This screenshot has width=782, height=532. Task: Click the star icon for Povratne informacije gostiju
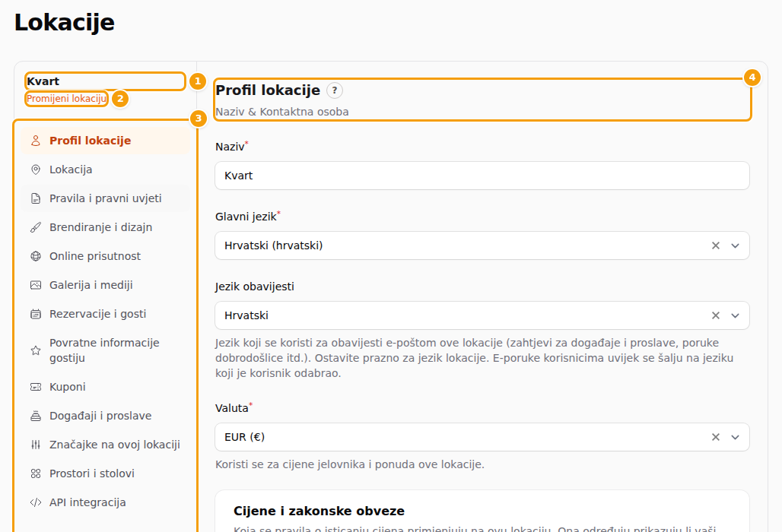pos(36,350)
